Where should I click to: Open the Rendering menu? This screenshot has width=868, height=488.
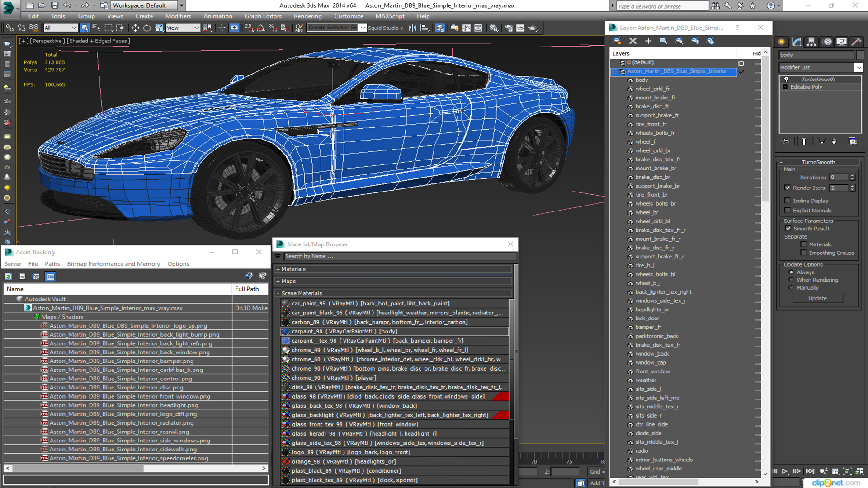coord(307,16)
